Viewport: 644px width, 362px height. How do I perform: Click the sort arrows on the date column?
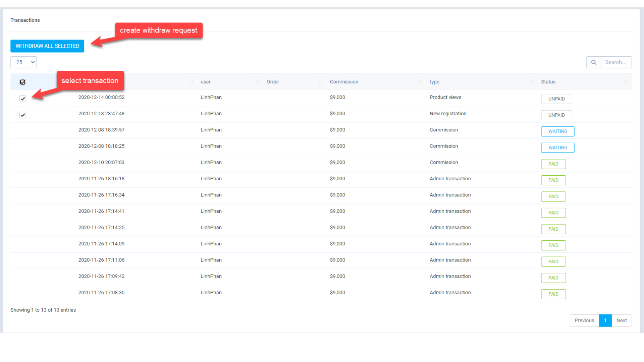[x=191, y=81]
